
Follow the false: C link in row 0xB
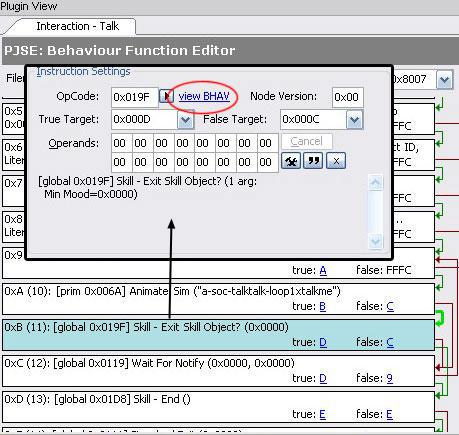390,342
